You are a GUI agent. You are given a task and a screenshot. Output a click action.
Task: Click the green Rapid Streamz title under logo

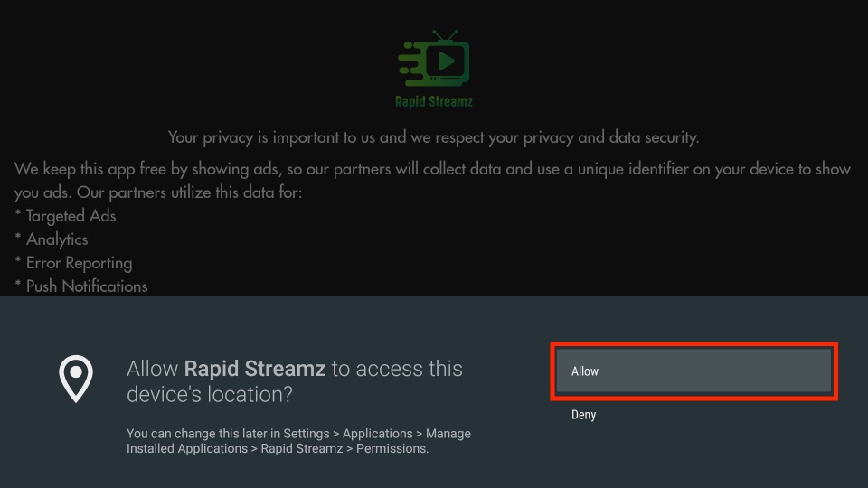(434, 102)
